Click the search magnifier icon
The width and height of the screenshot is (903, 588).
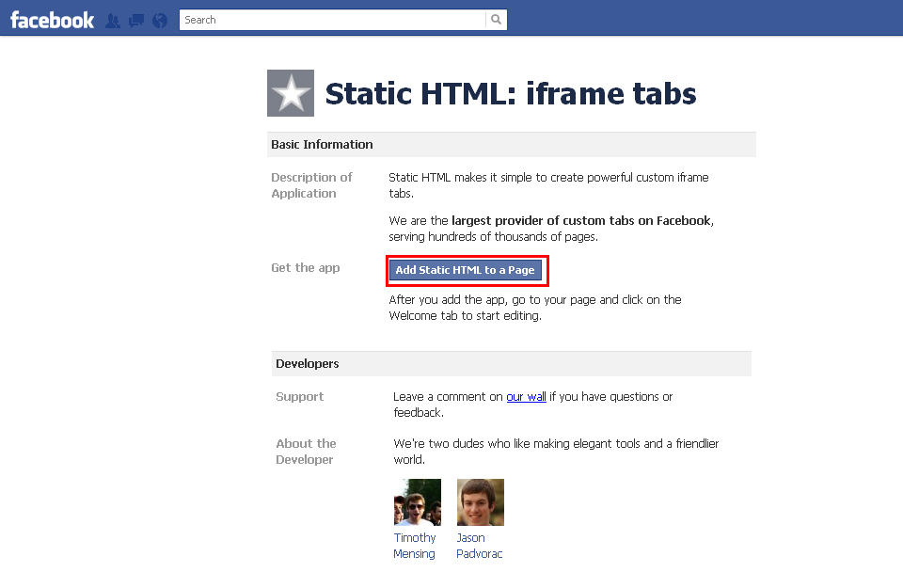(x=496, y=19)
